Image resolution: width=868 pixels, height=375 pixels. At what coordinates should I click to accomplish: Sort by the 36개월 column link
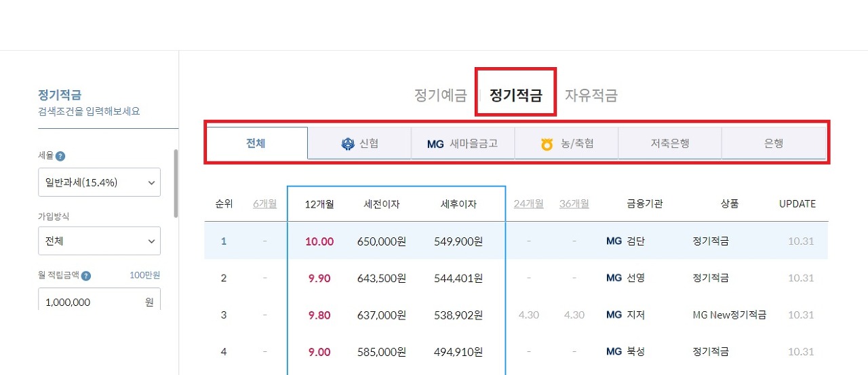coord(574,203)
